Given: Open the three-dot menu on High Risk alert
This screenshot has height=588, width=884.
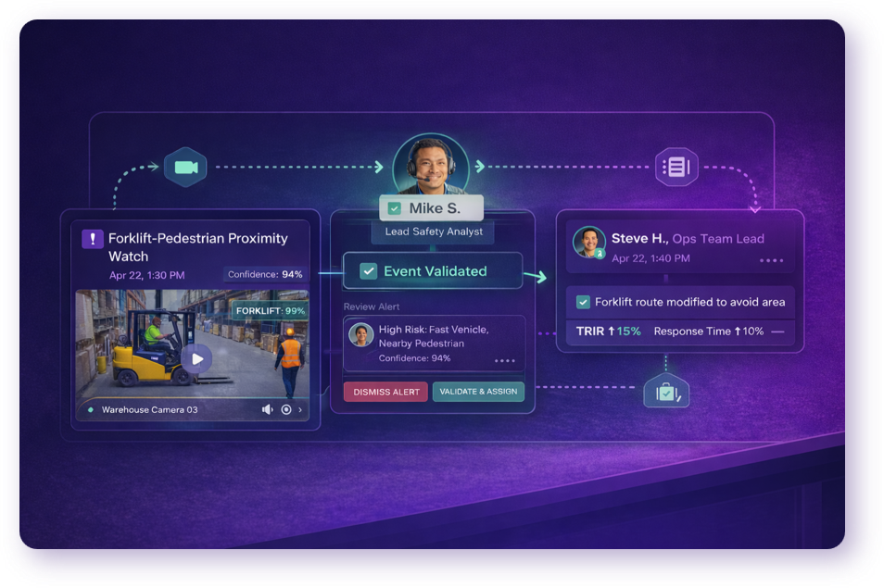Looking at the screenshot, I should pos(505,360).
